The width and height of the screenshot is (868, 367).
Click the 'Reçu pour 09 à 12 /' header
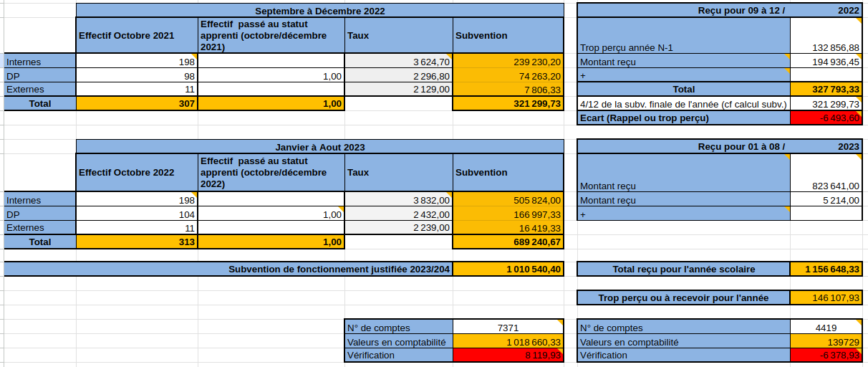coord(683,11)
